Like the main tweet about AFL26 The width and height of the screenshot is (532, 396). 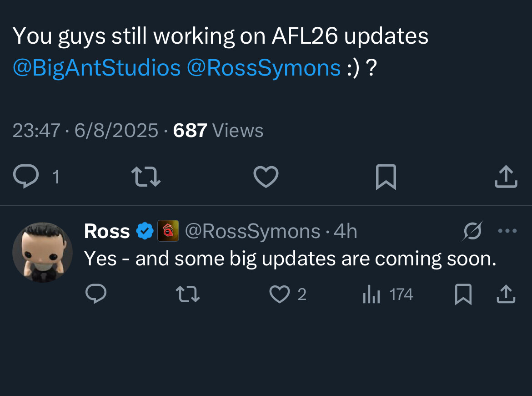(266, 177)
